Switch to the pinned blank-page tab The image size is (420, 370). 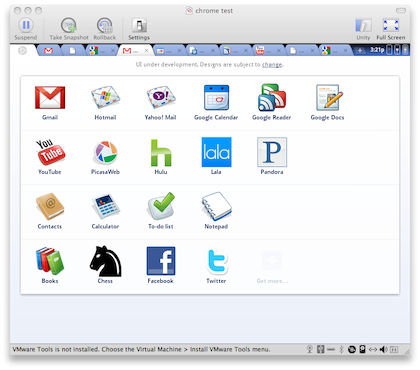(x=72, y=51)
